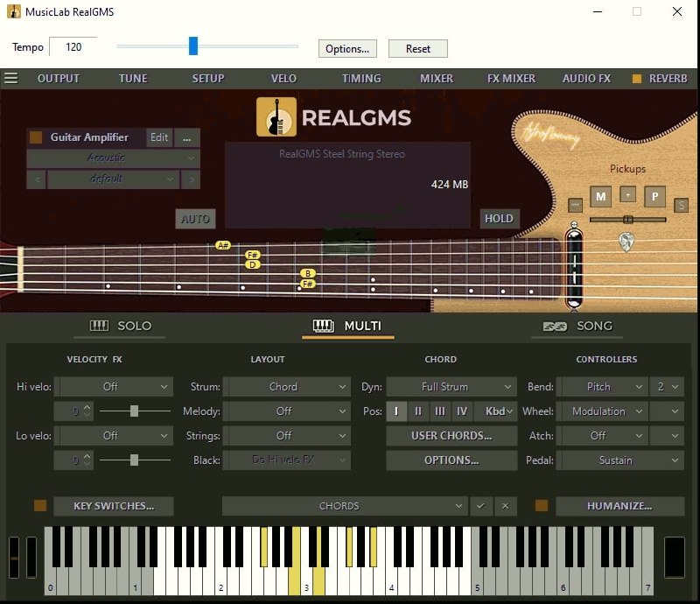The image size is (700, 604).
Task: Open the SETUP tab
Action: tap(208, 79)
